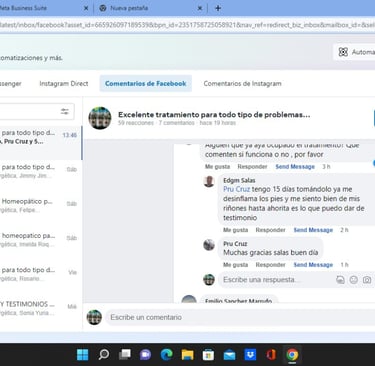Send Message to Pru Cruz

(313, 265)
